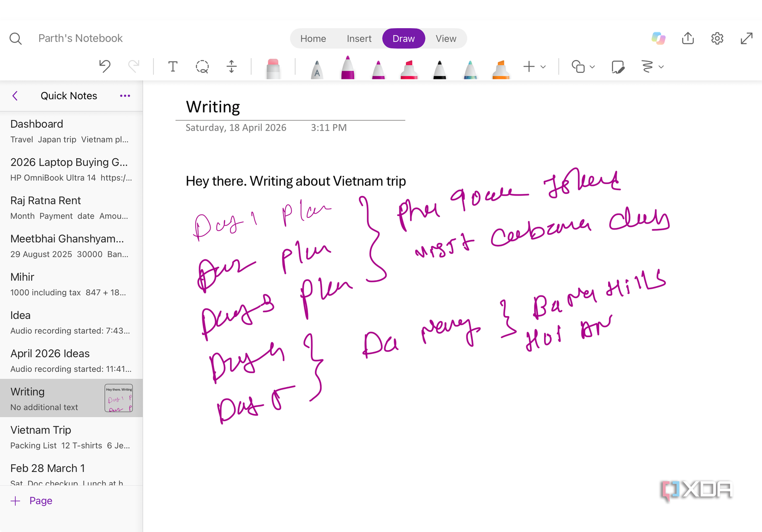Switch to the Insert tab
Screen dimensions: 762x532
pos(359,39)
